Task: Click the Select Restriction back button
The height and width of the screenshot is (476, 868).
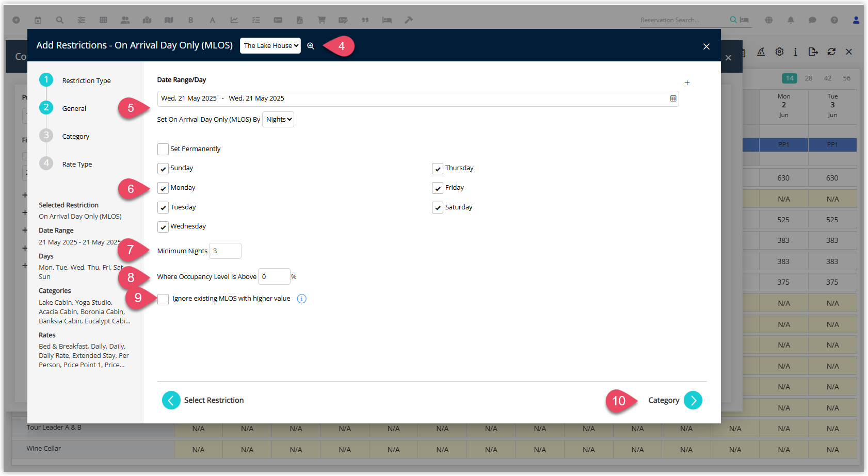Action: pos(203,400)
